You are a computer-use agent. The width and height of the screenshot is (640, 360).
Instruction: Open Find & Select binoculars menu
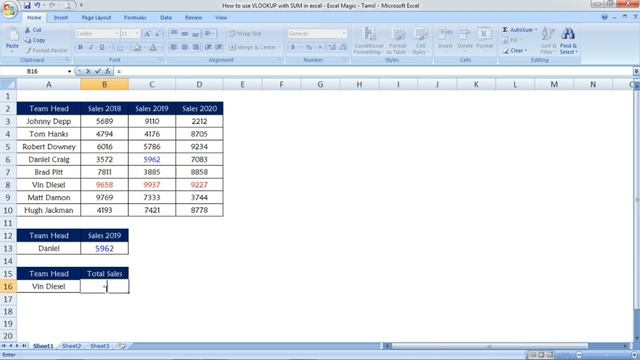(568, 40)
